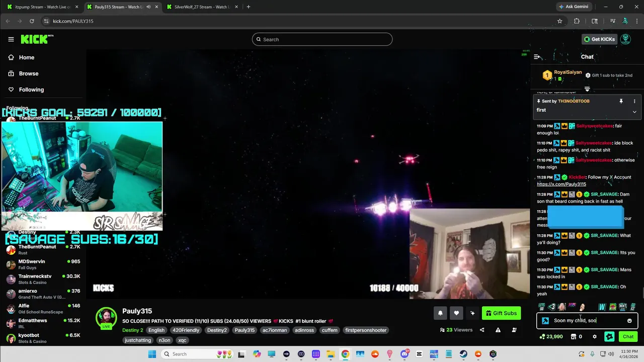Click the KICK logo
This screenshot has height=362, width=644.
coord(36,39)
